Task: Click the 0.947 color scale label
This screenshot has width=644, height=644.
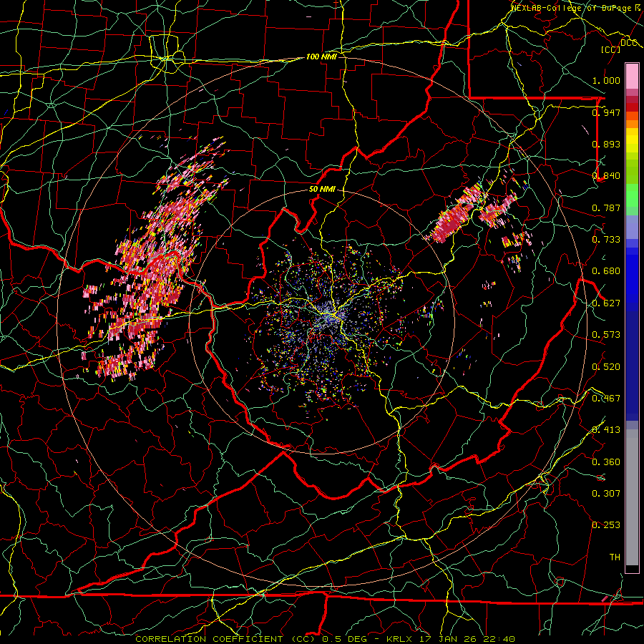Action: point(606,112)
